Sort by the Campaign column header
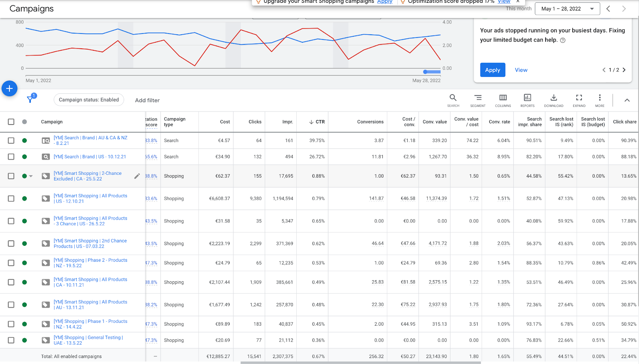 tap(52, 122)
